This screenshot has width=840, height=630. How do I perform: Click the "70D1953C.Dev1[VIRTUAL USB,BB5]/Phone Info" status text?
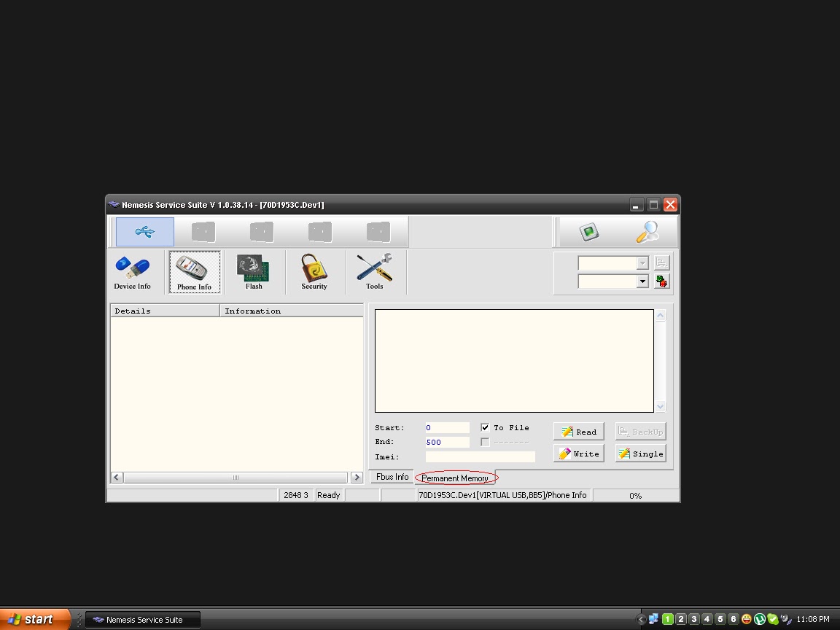[502, 495]
